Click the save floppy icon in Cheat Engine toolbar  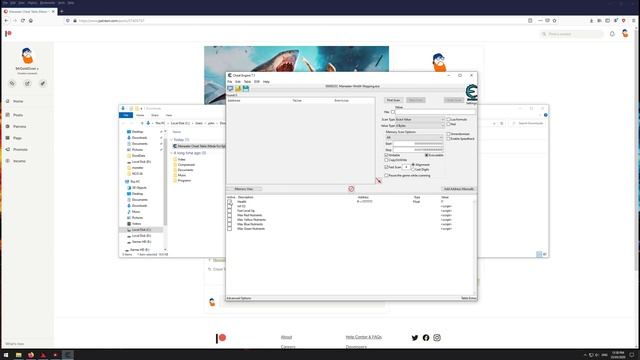click(246, 88)
